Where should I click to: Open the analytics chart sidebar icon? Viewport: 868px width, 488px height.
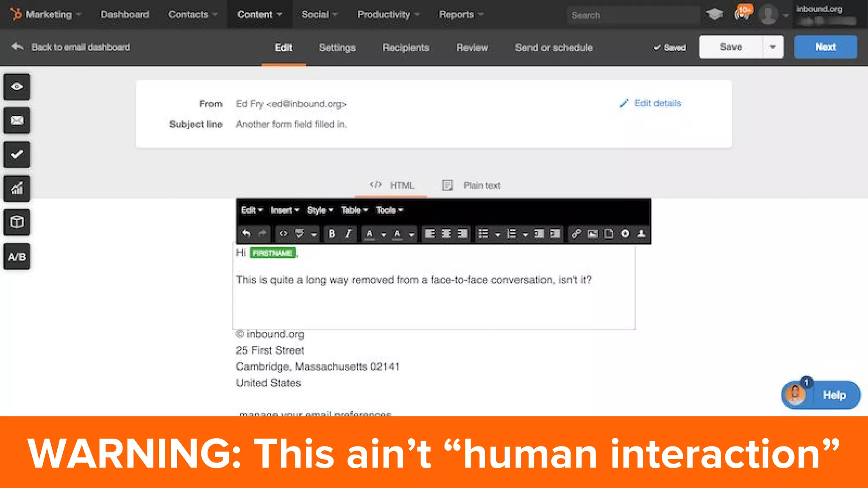tap(17, 188)
